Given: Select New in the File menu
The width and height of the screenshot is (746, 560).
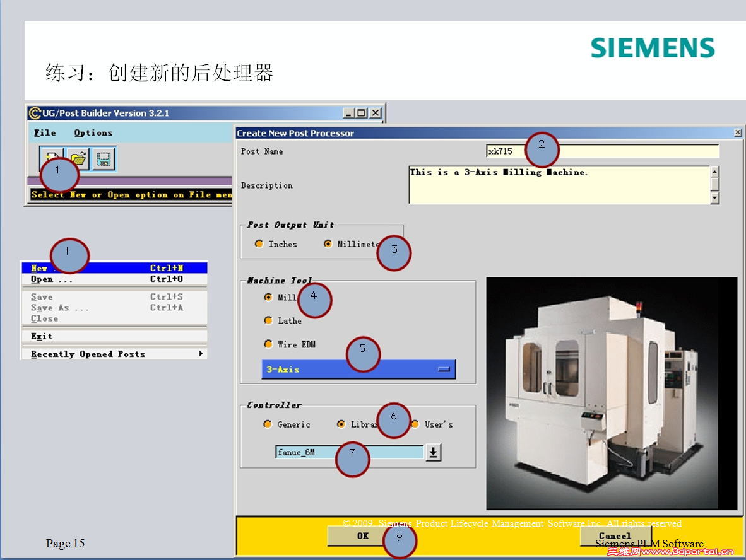Looking at the screenshot, I should click(114, 267).
